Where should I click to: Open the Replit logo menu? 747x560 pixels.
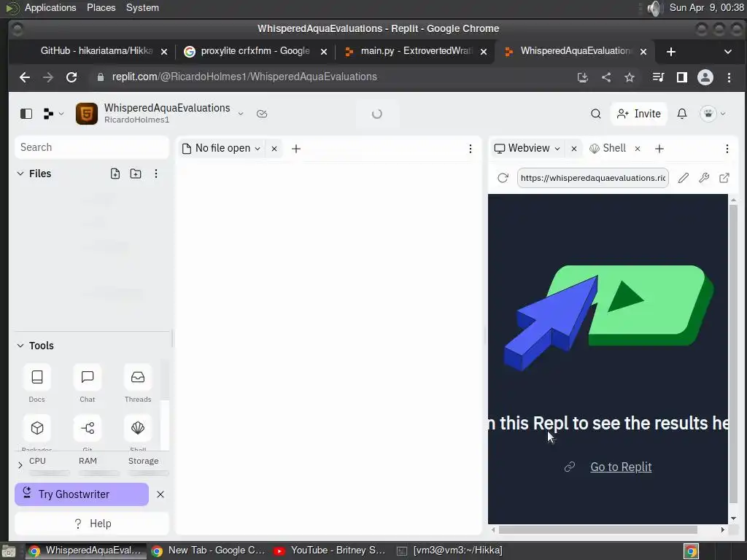click(x=53, y=114)
